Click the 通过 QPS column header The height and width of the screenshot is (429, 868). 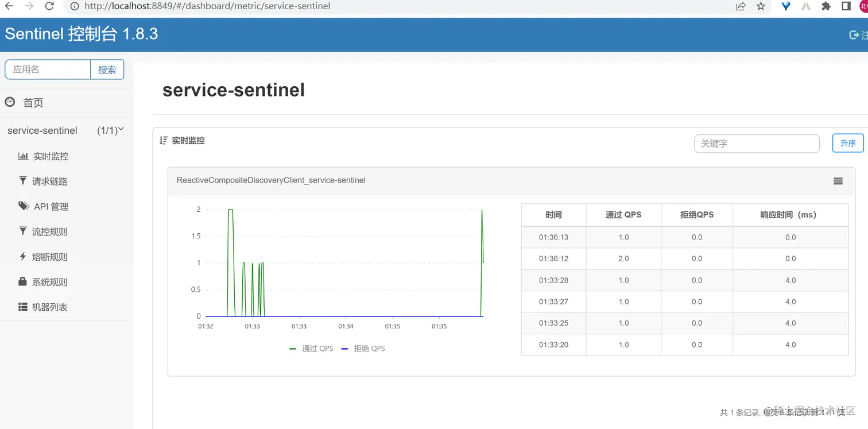pyautogui.click(x=623, y=215)
